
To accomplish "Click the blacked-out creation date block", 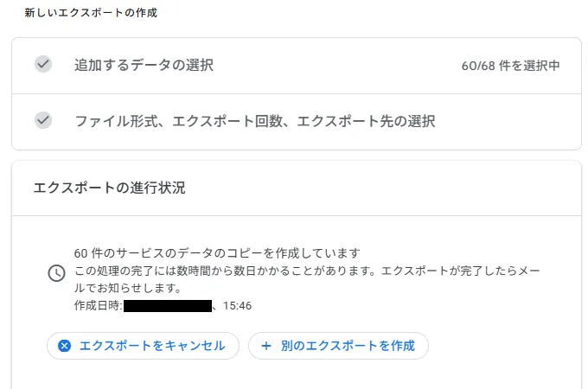I will [x=168, y=306].
